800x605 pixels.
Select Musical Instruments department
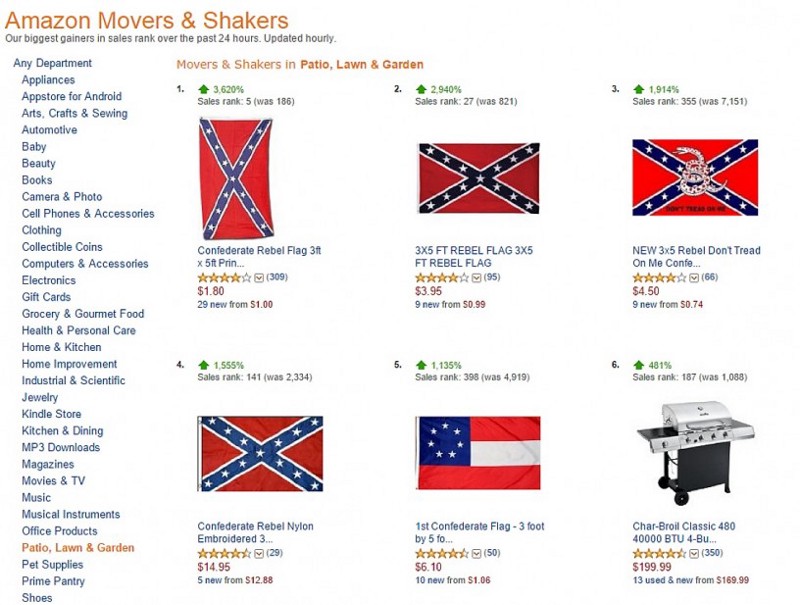point(70,514)
